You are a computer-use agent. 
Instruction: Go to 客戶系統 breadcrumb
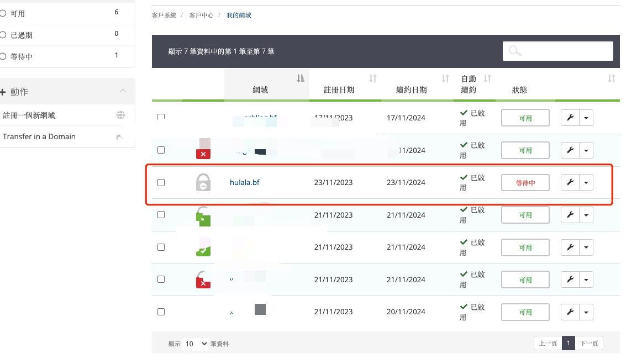click(164, 15)
